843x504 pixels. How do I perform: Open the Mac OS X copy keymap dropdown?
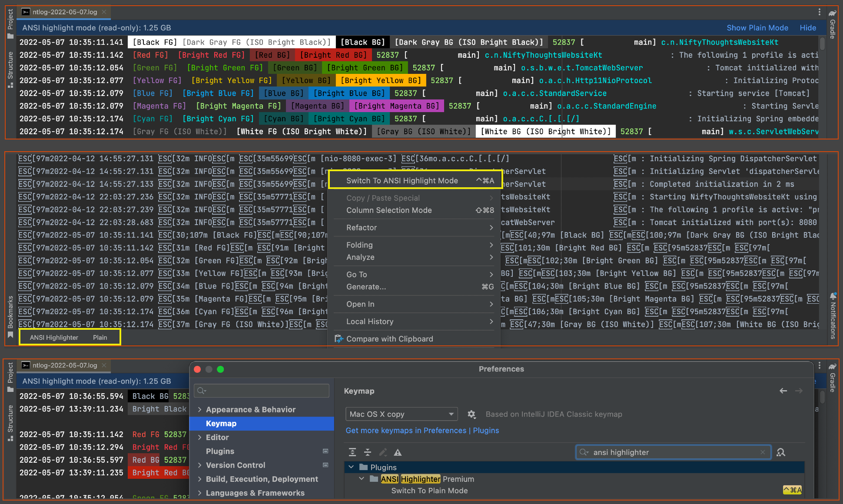coord(401,414)
